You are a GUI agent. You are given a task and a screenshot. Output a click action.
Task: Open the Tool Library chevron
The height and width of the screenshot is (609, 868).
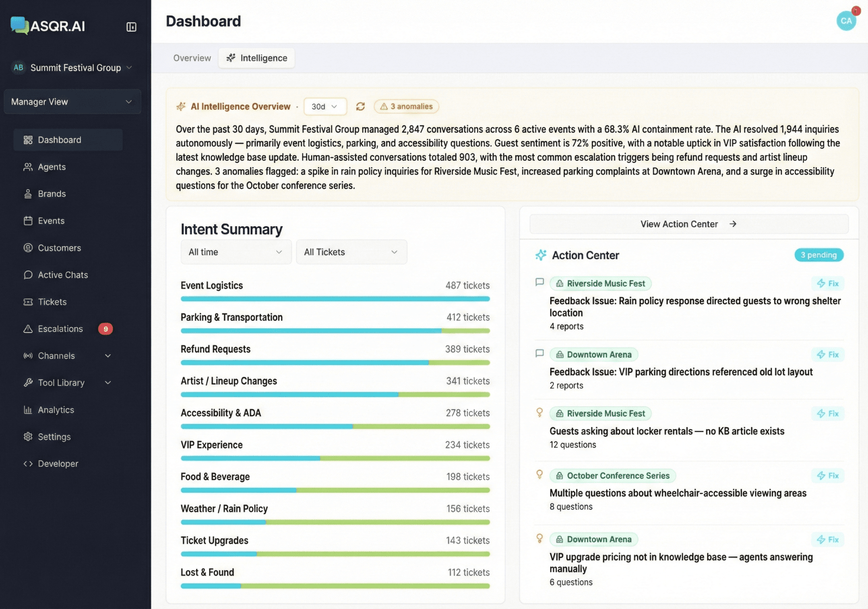[108, 382]
